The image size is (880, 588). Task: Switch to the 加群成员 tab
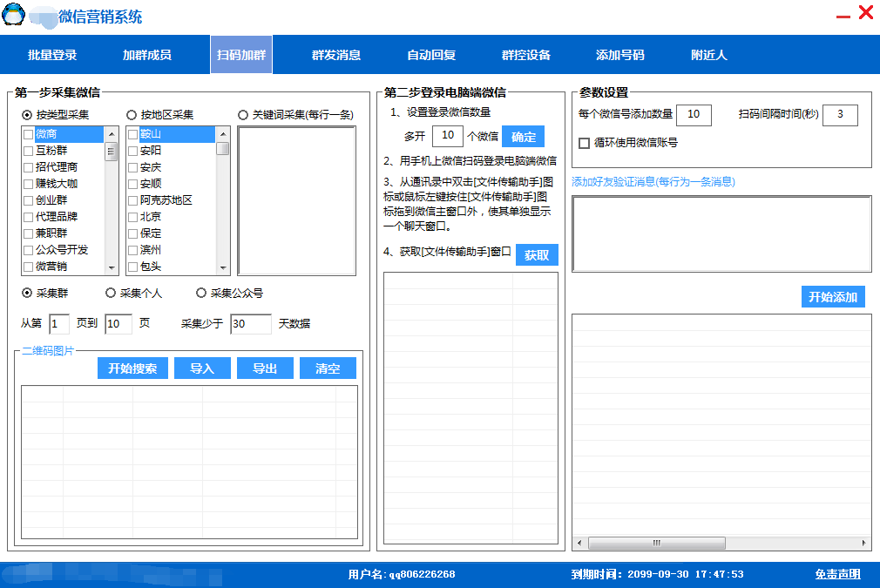tap(147, 55)
